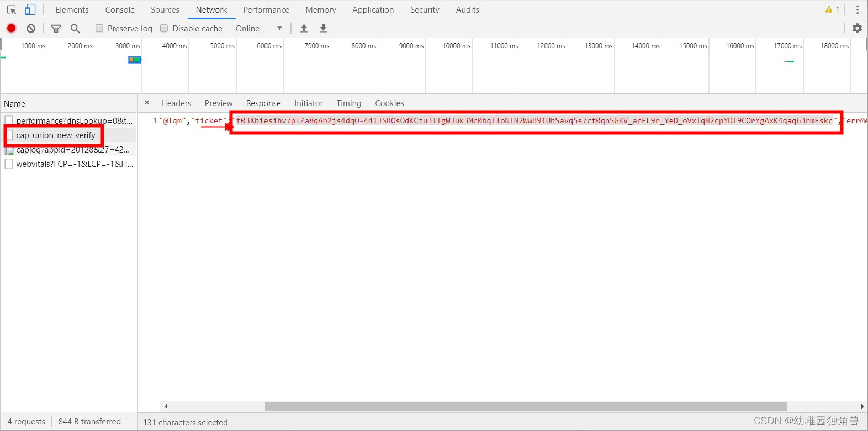Import HAR file with upload arrow
Image resolution: width=868 pixels, height=431 pixels.
(x=304, y=28)
